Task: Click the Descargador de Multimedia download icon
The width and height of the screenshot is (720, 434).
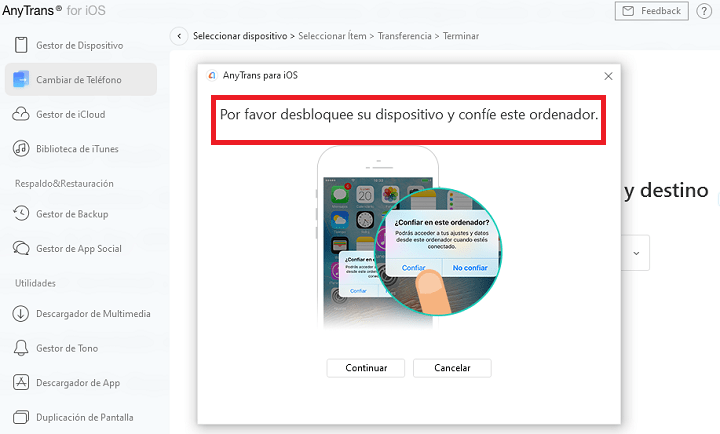Action: click(21, 313)
